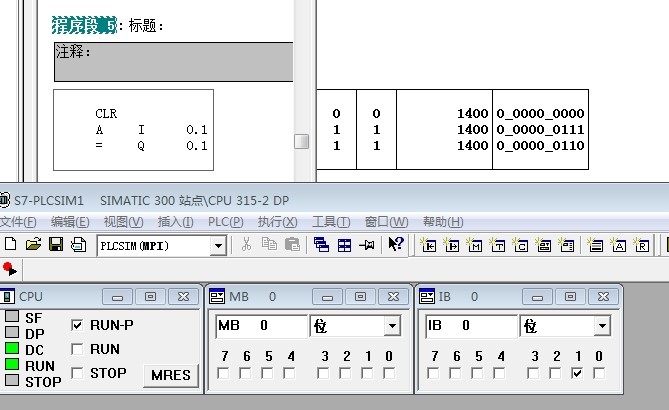Open nesting stacks icon
Image resolution: width=669 pixels, height=410 pixels.
(x=595, y=245)
